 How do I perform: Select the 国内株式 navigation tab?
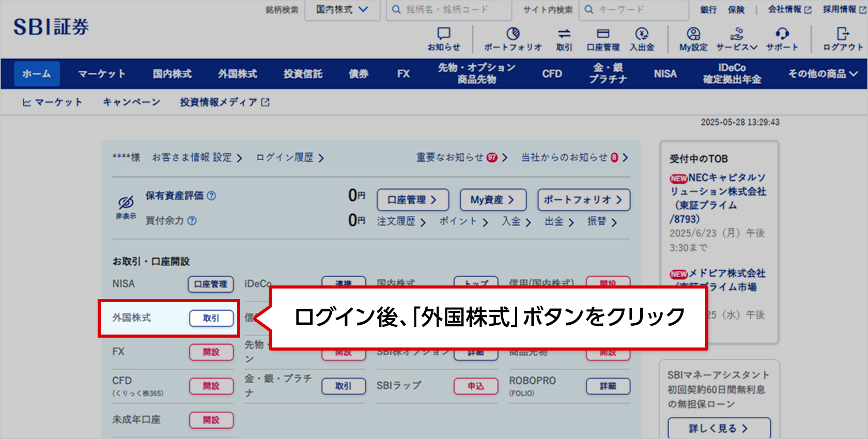(172, 74)
